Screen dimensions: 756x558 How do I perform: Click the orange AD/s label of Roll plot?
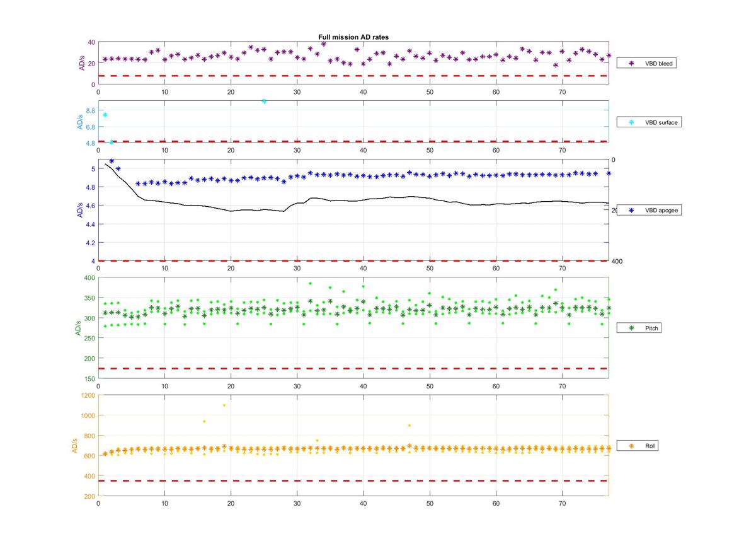click(x=75, y=446)
